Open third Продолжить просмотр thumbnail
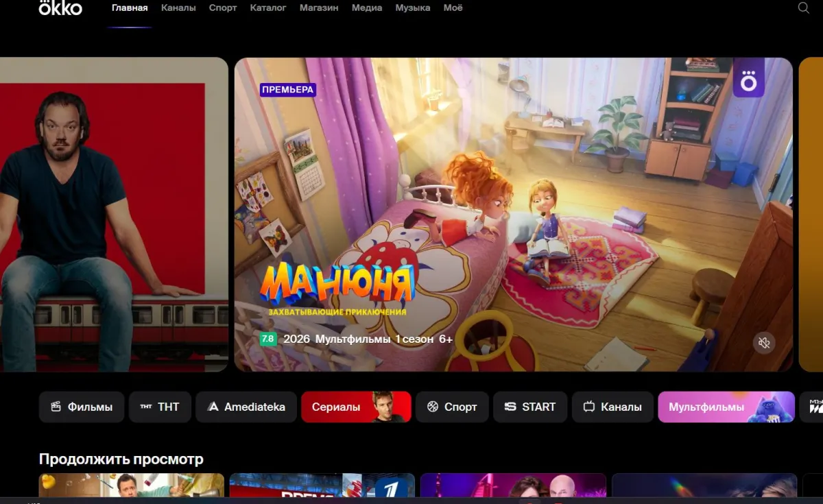Screen dimensions: 823x504 click(x=513, y=485)
